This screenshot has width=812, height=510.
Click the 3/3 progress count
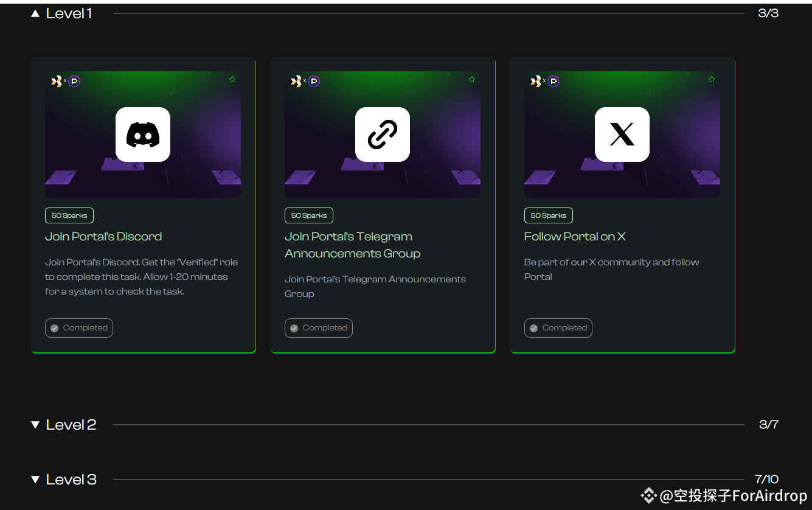(x=768, y=13)
